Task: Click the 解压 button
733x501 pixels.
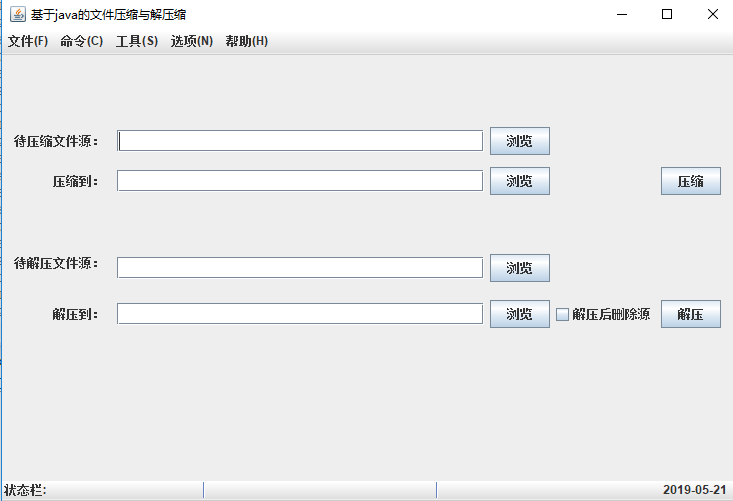Action: tap(691, 314)
